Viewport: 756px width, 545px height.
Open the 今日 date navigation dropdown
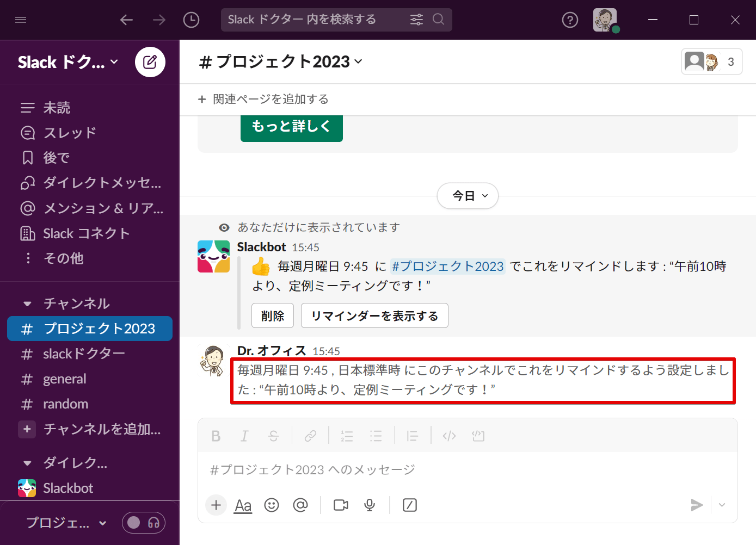pyautogui.click(x=468, y=196)
